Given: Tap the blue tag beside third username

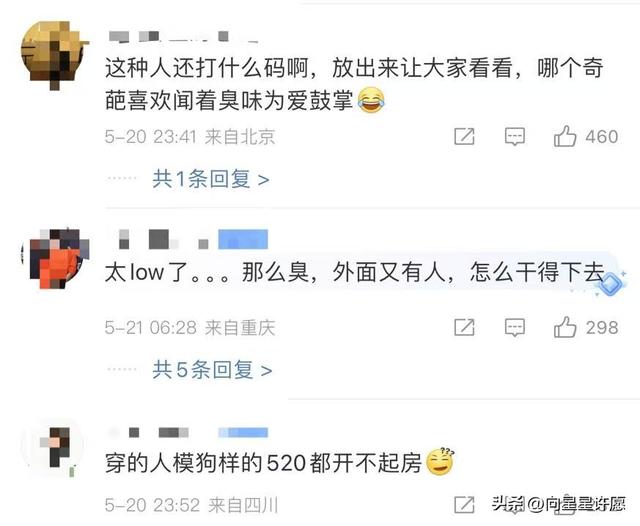Looking at the screenshot, I should point(243,432).
